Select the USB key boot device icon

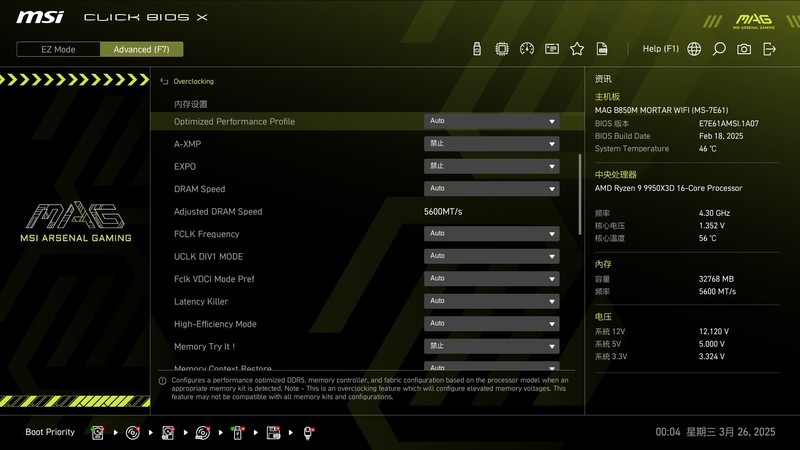(238, 433)
